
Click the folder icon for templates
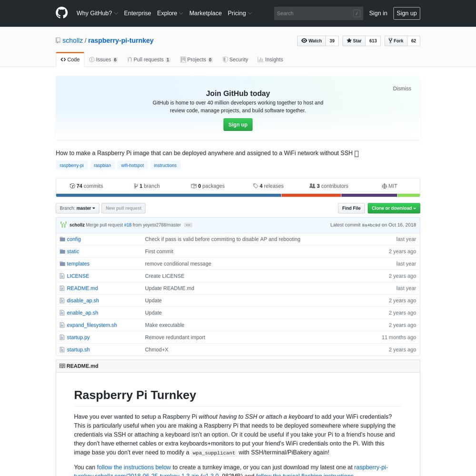[62, 264]
